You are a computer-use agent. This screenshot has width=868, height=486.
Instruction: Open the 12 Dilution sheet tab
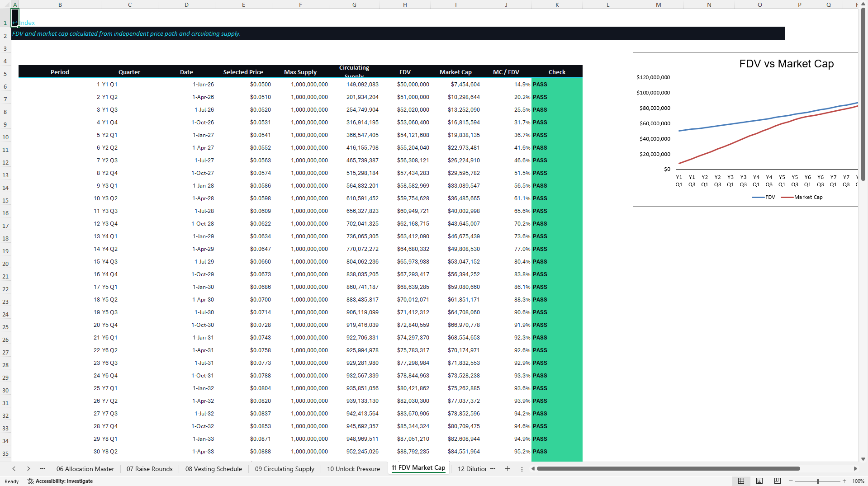(x=472, y=469)
